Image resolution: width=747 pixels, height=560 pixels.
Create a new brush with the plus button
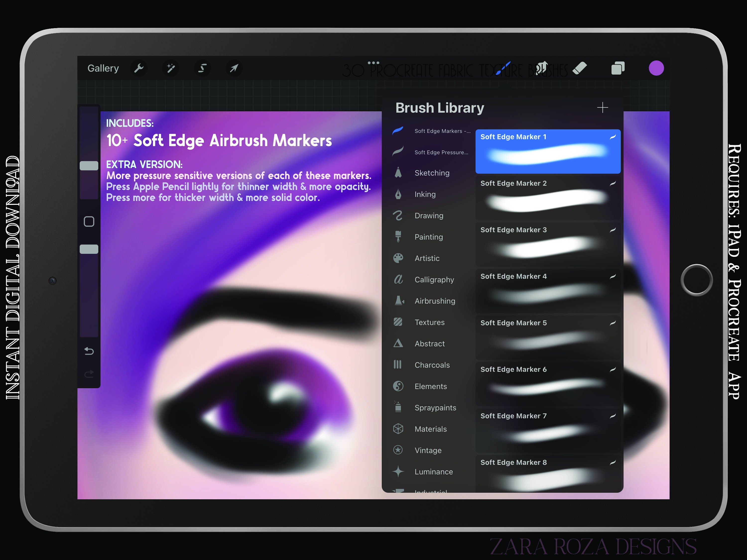pyautogui.click(x=603, y=108)
